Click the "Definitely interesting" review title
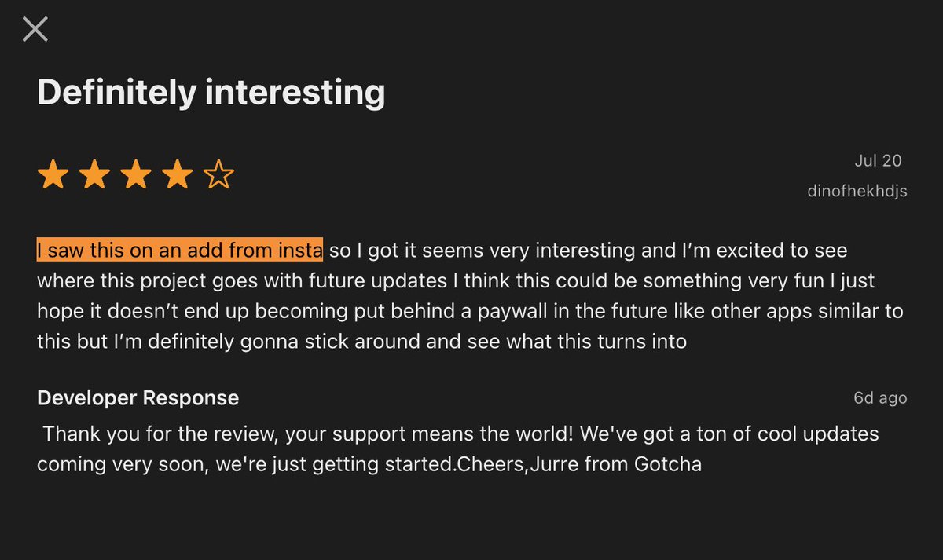This screenshot has height=560, width=943. pos(211,93)
